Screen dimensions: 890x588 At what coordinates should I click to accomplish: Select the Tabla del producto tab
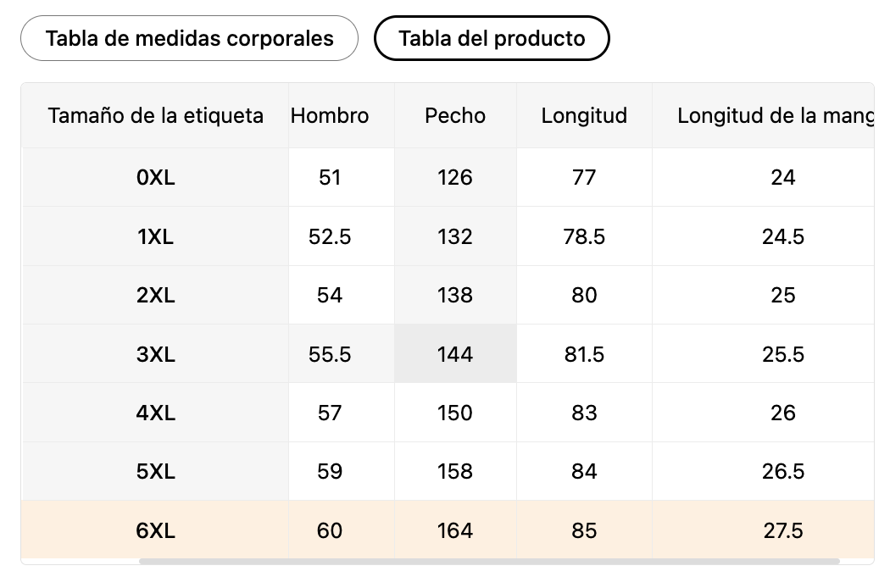point(492,38)
